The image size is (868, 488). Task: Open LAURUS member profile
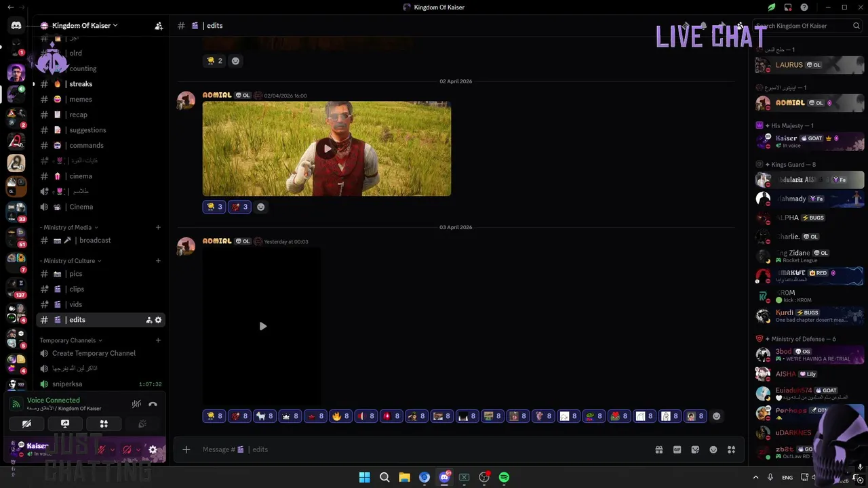pyautogui.click(x=810, y=65)
